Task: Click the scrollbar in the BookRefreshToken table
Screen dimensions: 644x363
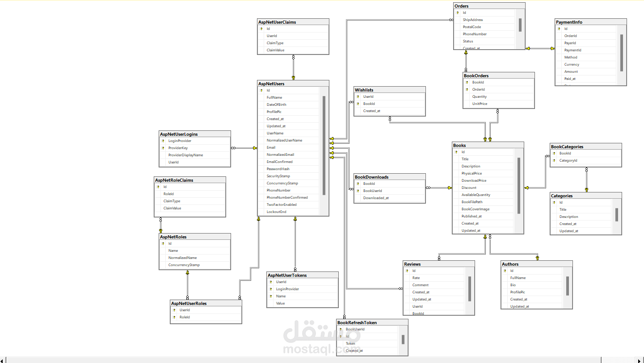Action: 403,341
